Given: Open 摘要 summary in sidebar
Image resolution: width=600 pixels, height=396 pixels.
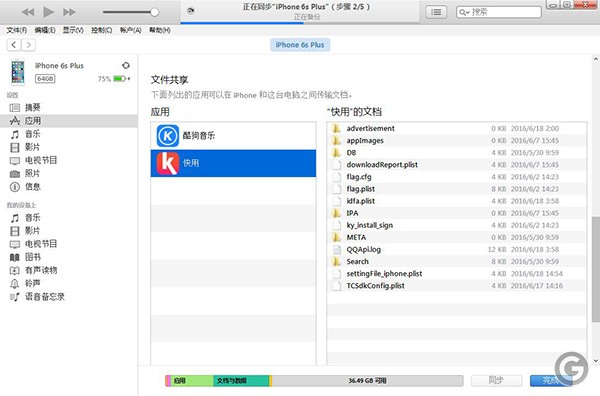Looking at the screenshot, I should coord(69,108).
